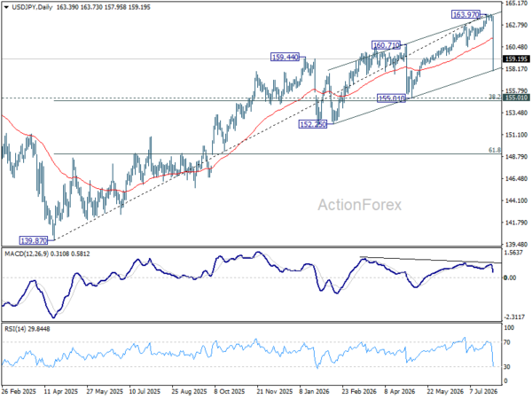This screenshot has height=399, width=532.
Task: Click the black 159.195 current price tag
Action: (x=516, y=59)
